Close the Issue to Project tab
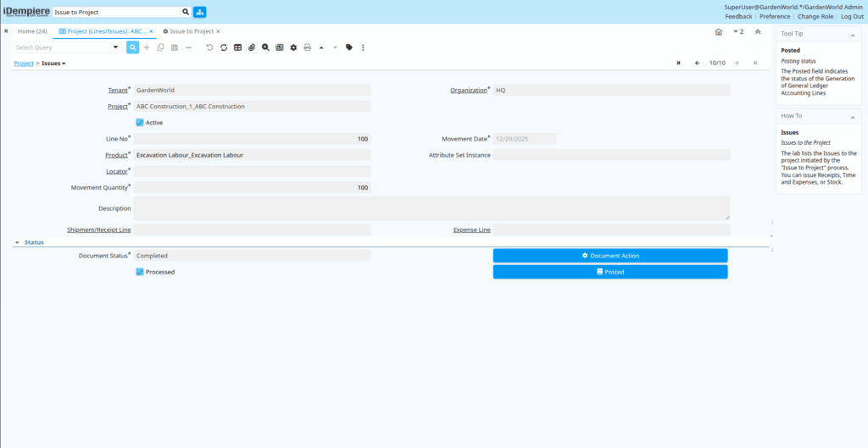Viewport: 868px width, 448px height. pyautogui.click(x=218, y=31)
